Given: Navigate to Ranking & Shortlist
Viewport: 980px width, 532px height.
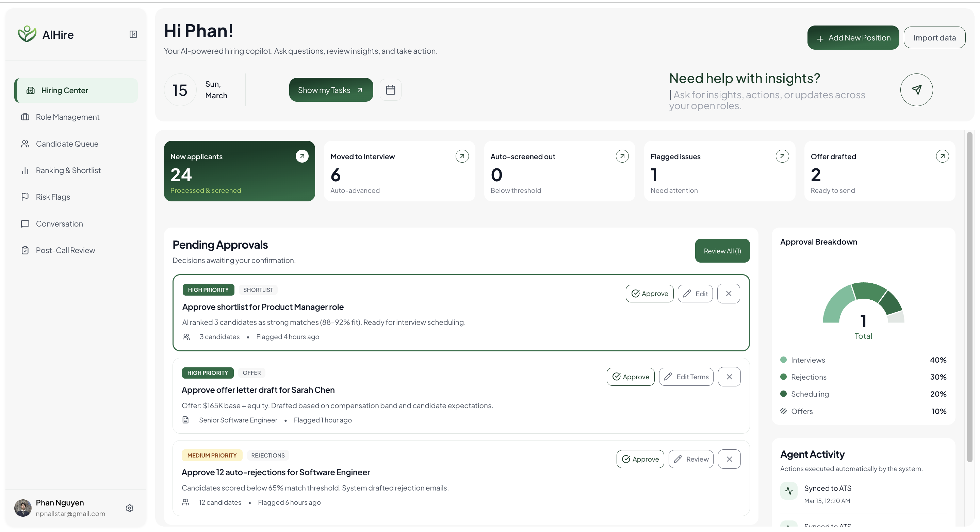Looking at the screenshot, I should tap(68, 170).
